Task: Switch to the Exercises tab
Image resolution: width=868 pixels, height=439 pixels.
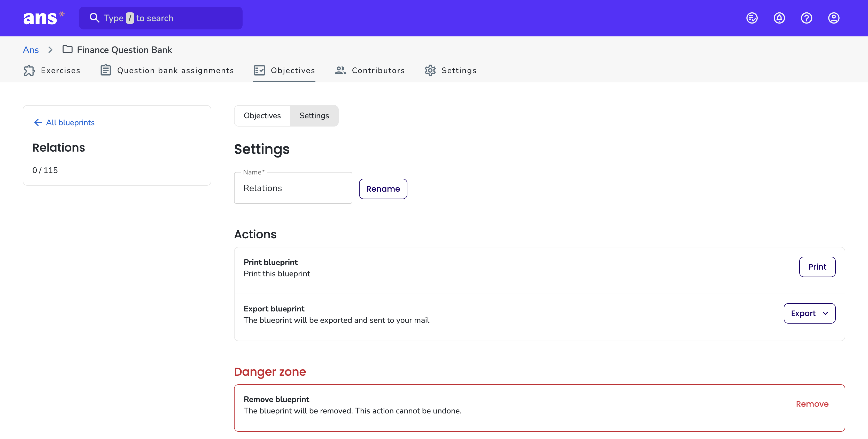Action: [52, 70]
